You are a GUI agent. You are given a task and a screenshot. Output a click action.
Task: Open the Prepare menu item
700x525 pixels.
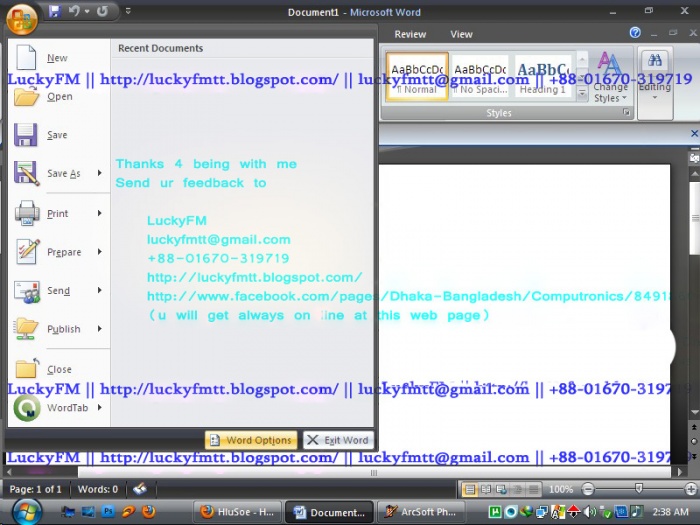[x=64, y=252]
